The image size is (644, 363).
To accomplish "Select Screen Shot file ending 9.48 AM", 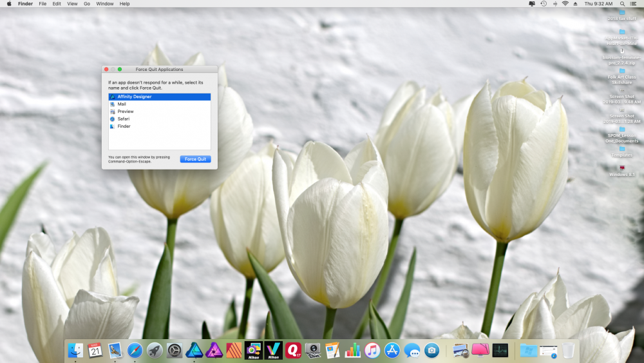I will [x=622, y=97].
